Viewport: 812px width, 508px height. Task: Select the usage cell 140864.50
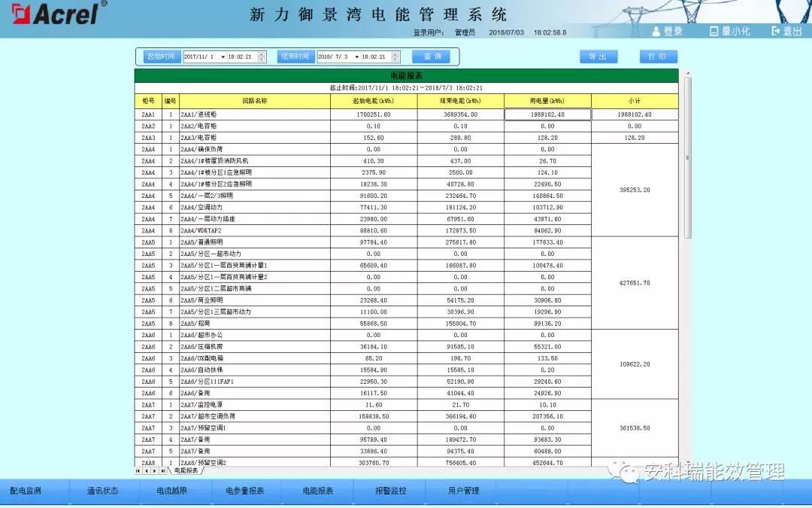(x=547, y=196)
